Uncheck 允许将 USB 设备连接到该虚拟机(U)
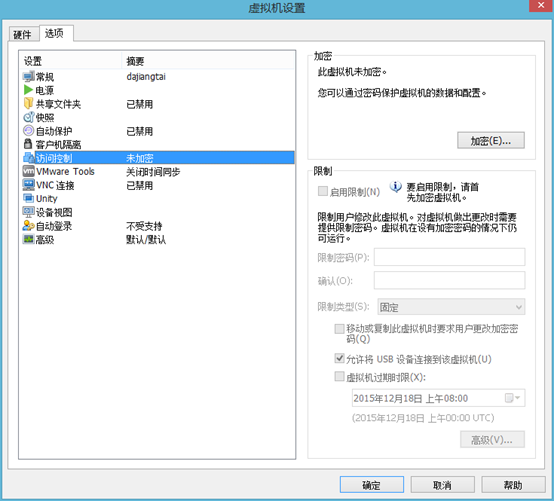This screenshot has width=554, height=501. [x=339, y=358]
